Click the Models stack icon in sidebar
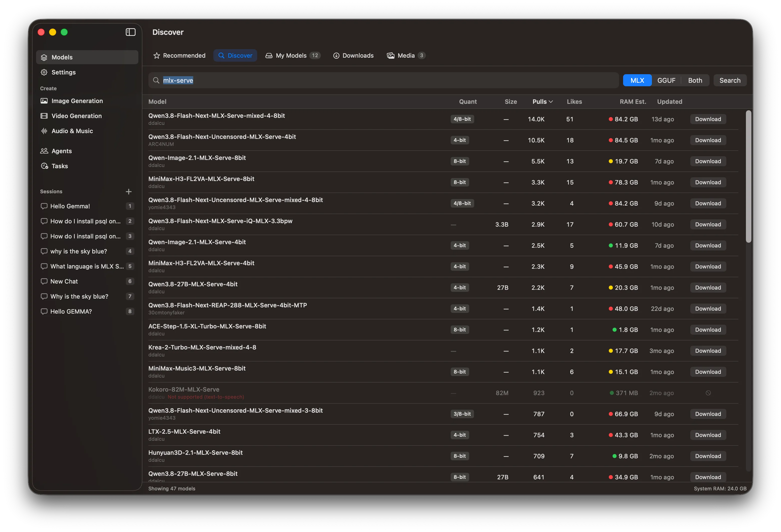781x532 pixels. (x=44, y=57)
